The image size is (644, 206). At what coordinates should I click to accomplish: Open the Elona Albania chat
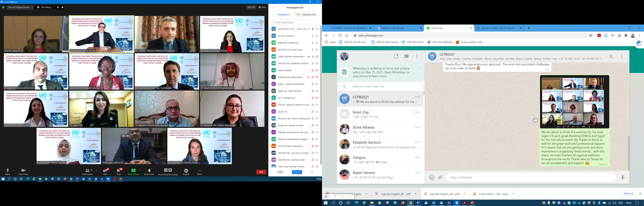[380, 129]
